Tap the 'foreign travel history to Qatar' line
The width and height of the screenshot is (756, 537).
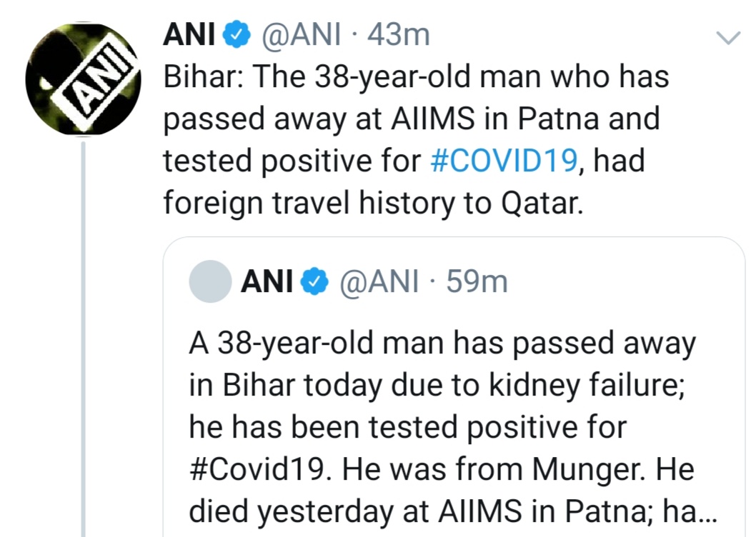coord(373,204)
